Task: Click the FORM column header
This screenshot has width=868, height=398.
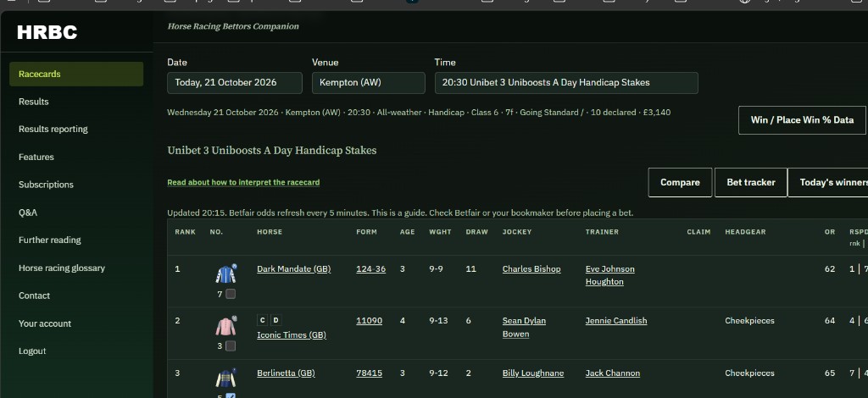Action: tap(366, 232)
